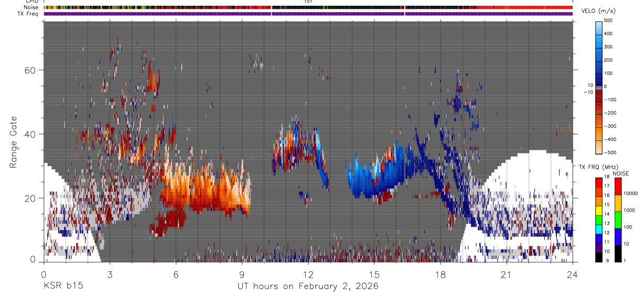Click the 400 tick on the velocity scale
Image resolution: width=644 pixels, height=297 pixels.
(609, 34)
